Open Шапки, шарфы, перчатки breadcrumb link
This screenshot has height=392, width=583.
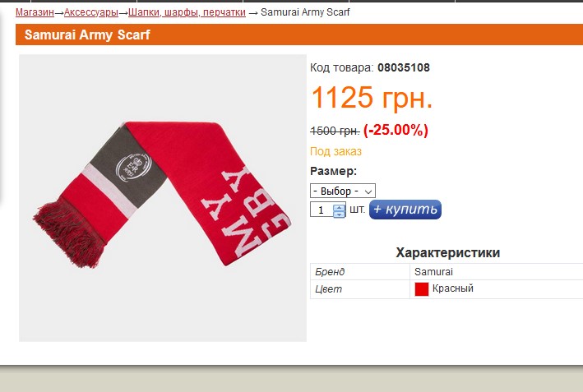click(187, 12)
